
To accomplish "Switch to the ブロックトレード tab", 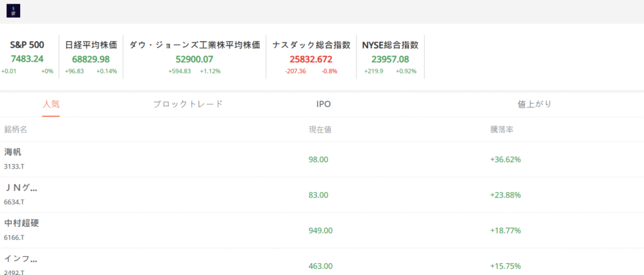I will [x=187, y=104].
